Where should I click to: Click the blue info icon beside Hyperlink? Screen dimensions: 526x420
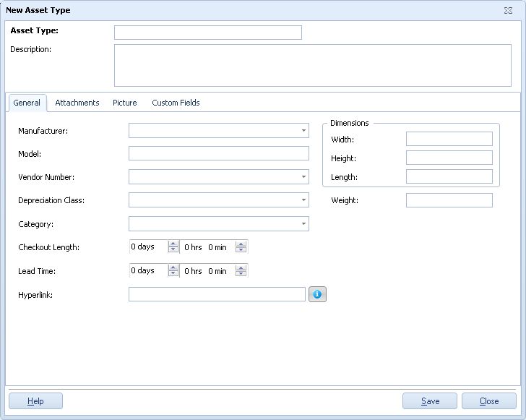click(317, 294)
